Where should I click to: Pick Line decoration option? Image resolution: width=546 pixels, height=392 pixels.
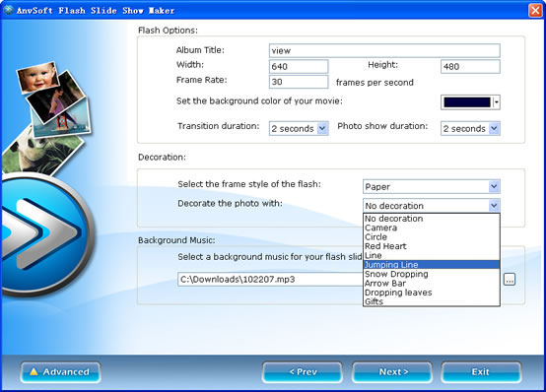(431, 255)
